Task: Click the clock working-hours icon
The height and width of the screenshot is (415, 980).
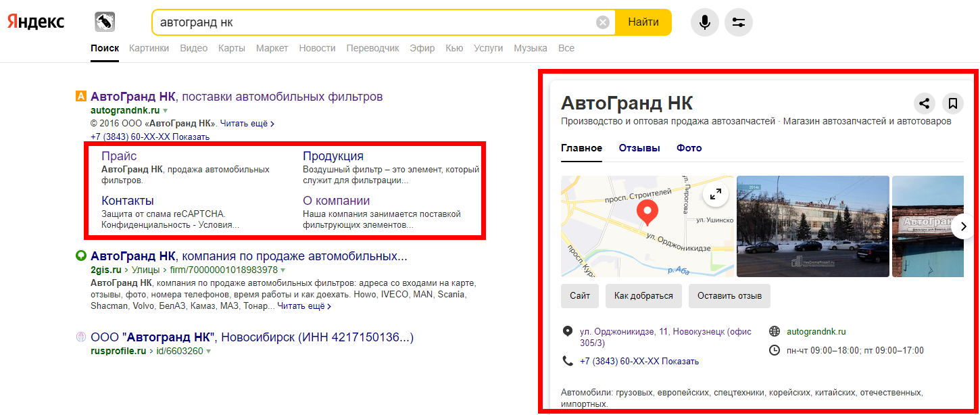Action: coord(775,350)
